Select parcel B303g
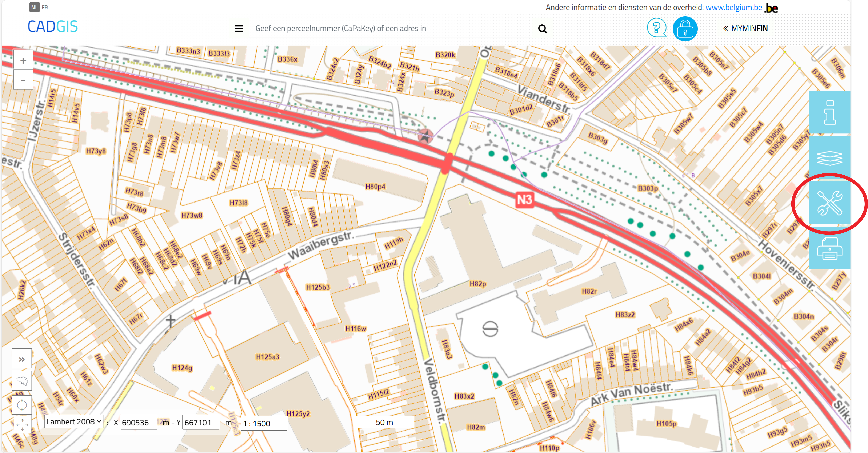This screenshot has height=453, width=868. tap(598, 138)
